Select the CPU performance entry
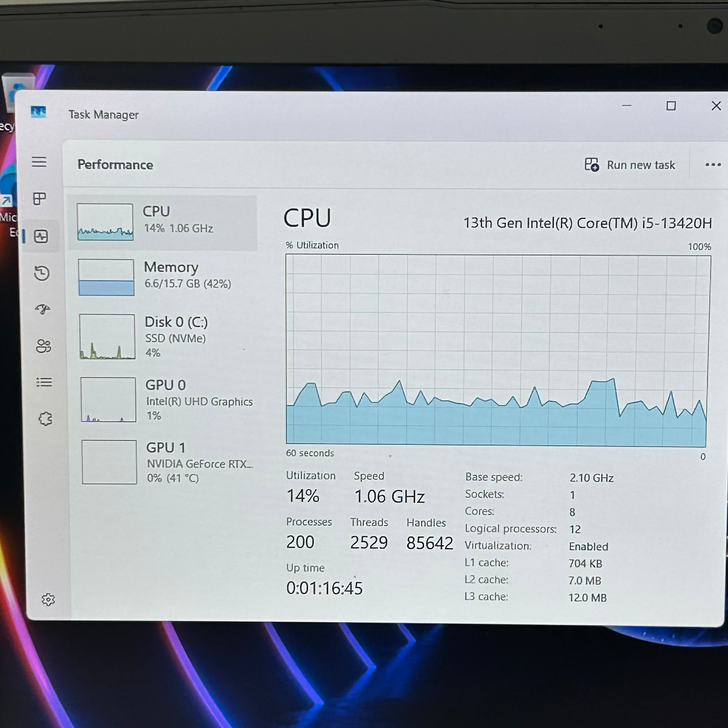 [x=163, y=222]
